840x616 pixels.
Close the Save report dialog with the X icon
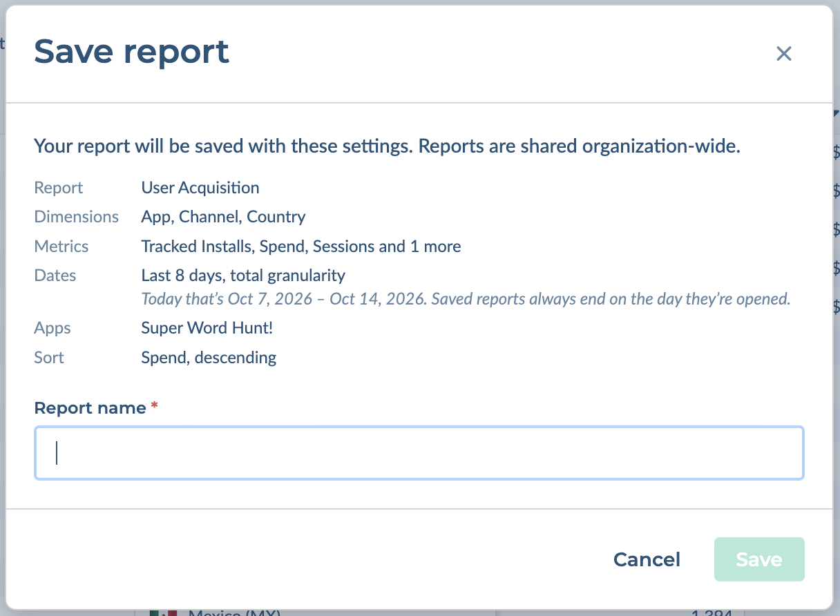[x=783, y=54]
